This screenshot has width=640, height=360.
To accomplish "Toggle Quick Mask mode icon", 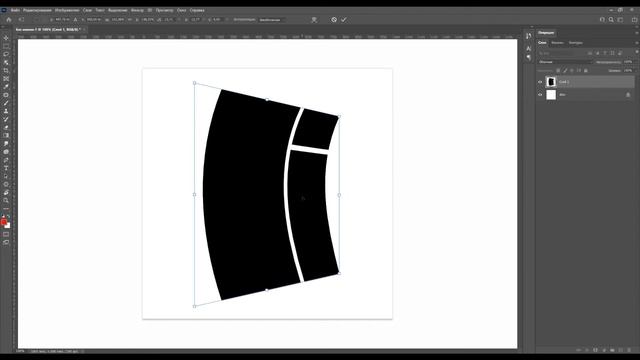I will click(x=6, y=234).
